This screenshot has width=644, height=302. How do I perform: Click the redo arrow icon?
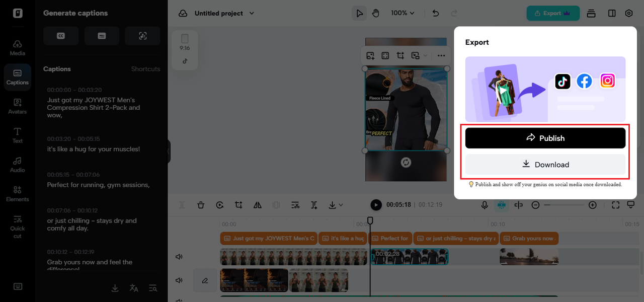coord(454,13)
